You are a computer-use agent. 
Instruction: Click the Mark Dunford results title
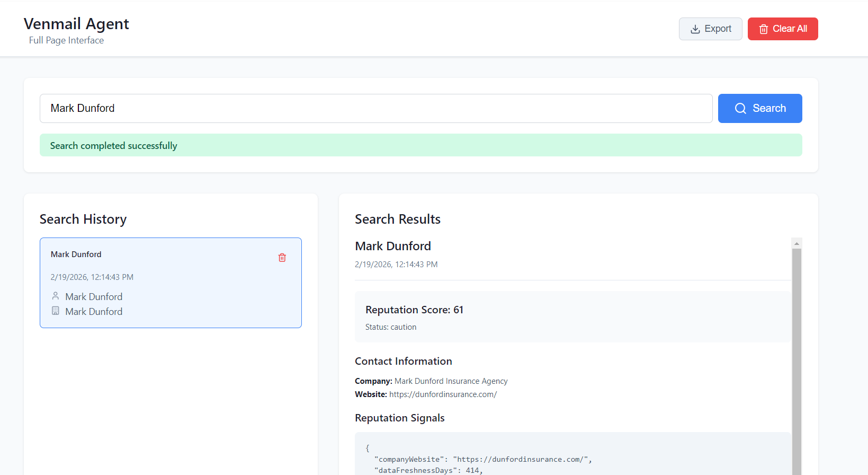click(393, 246)
